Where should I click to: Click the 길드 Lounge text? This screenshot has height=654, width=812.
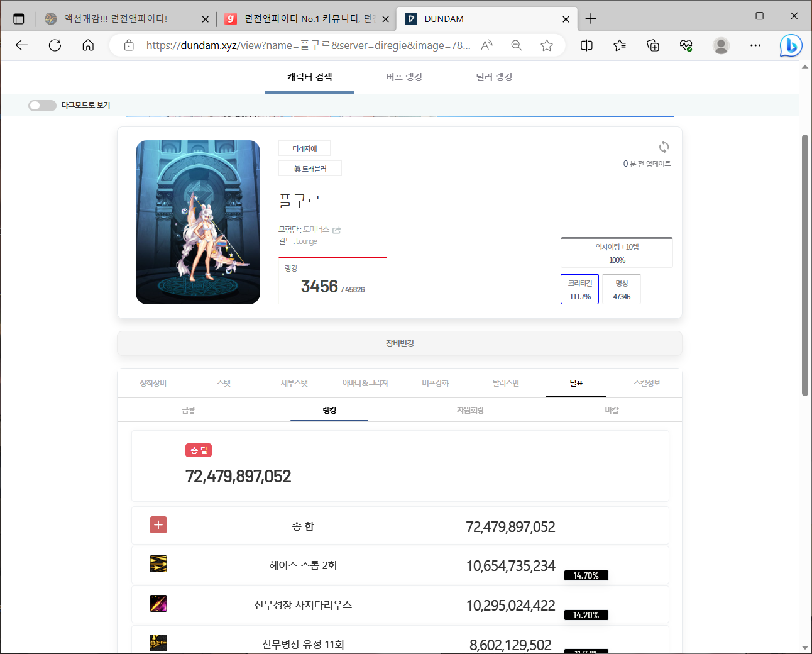click(x=298, y=241)
